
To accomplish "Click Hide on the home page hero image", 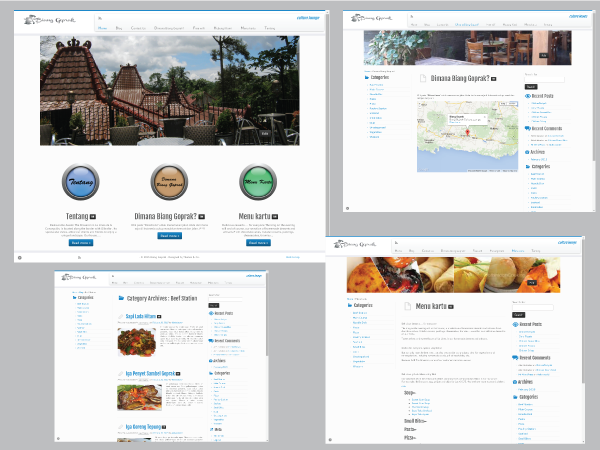I will coord(265,133).
